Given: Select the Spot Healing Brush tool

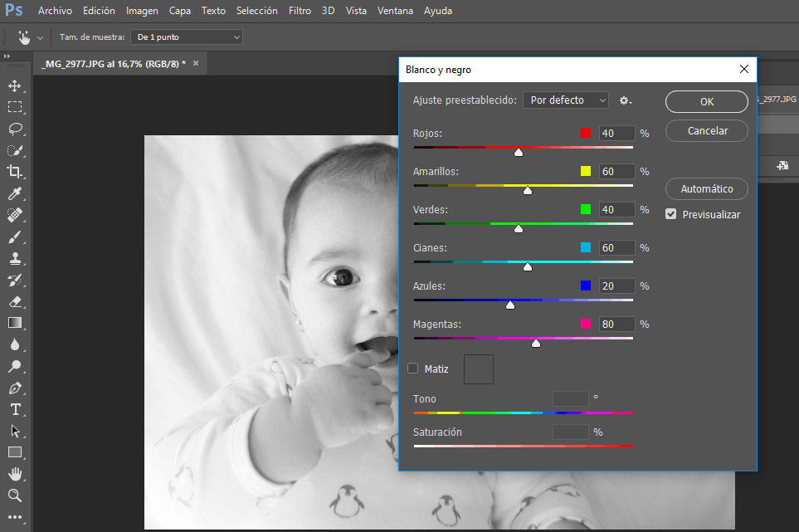Looking at the screenshot, I should coord(15,215).
